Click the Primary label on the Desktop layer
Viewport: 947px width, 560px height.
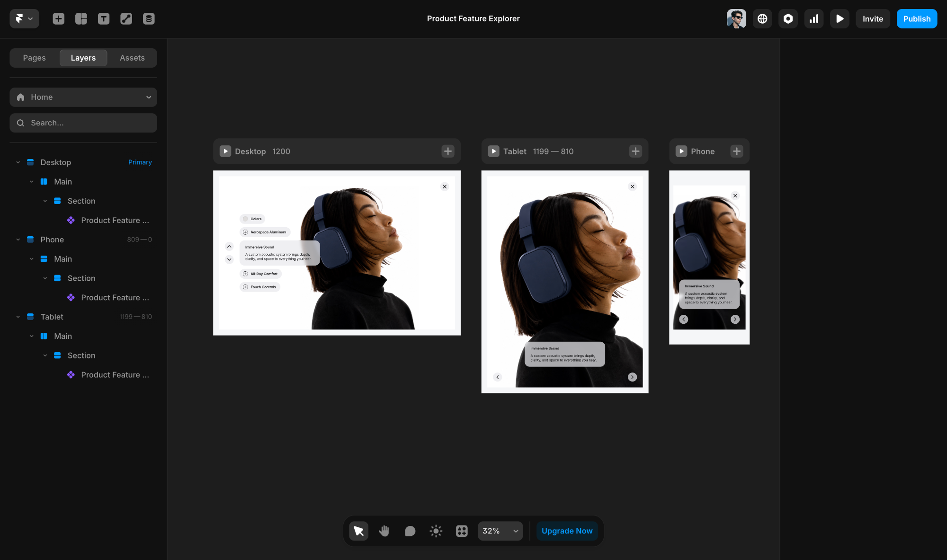click(140, 162)
